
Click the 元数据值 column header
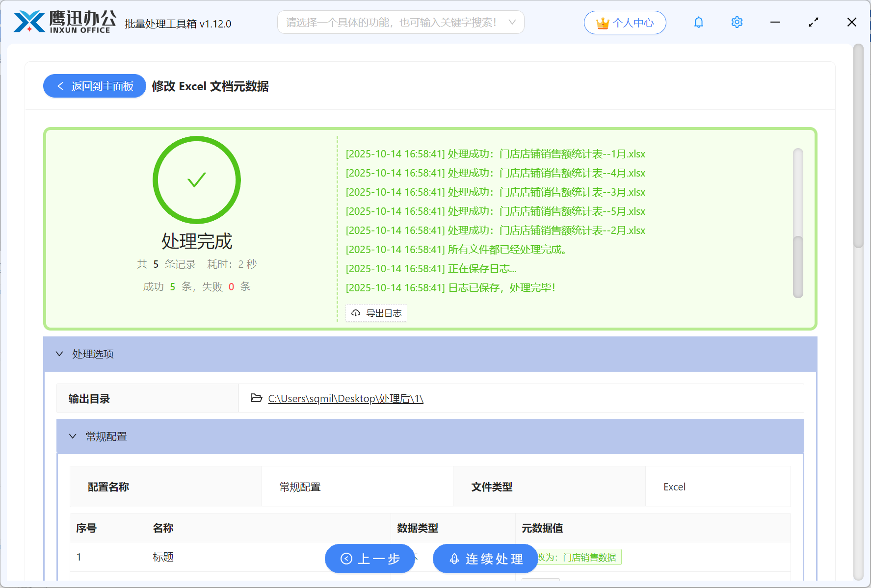coord(542,528)
